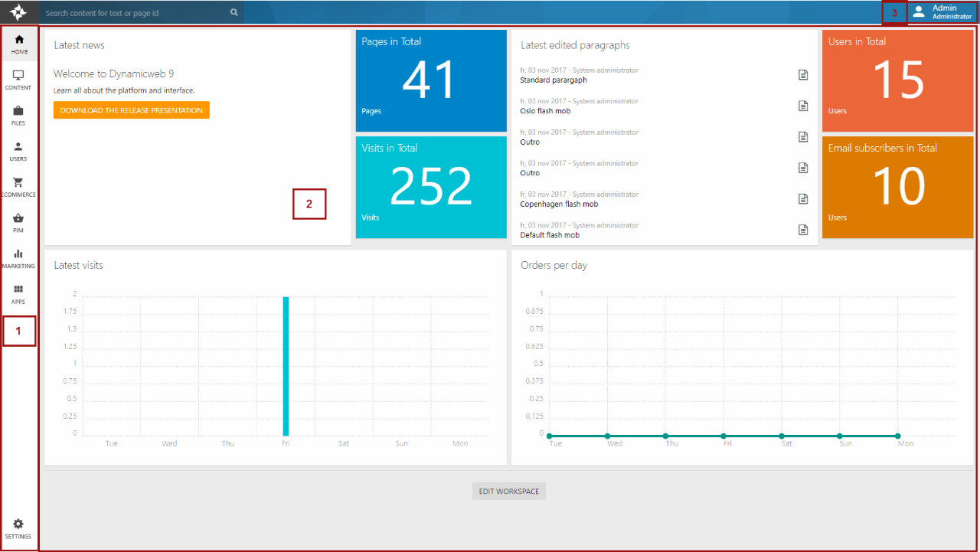Open the Content section in sidebar

[x=19, y=80]
